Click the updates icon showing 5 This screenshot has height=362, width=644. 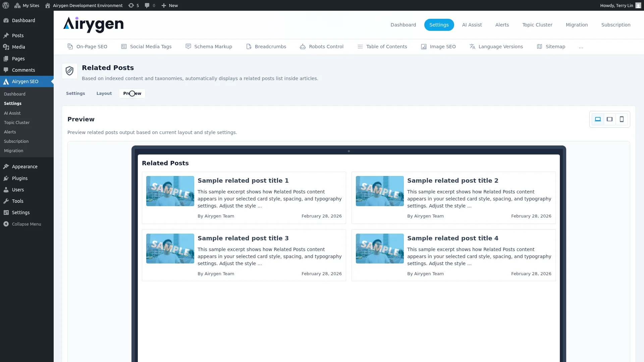133,5
